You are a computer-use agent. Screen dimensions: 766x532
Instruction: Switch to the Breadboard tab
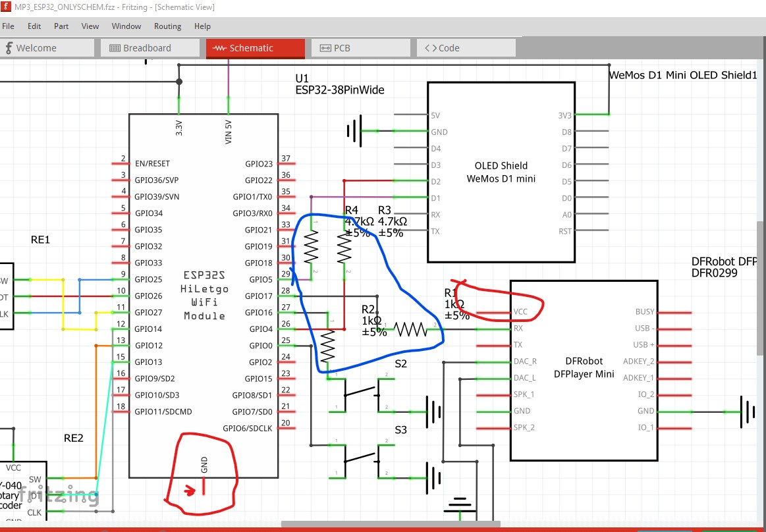150,48
